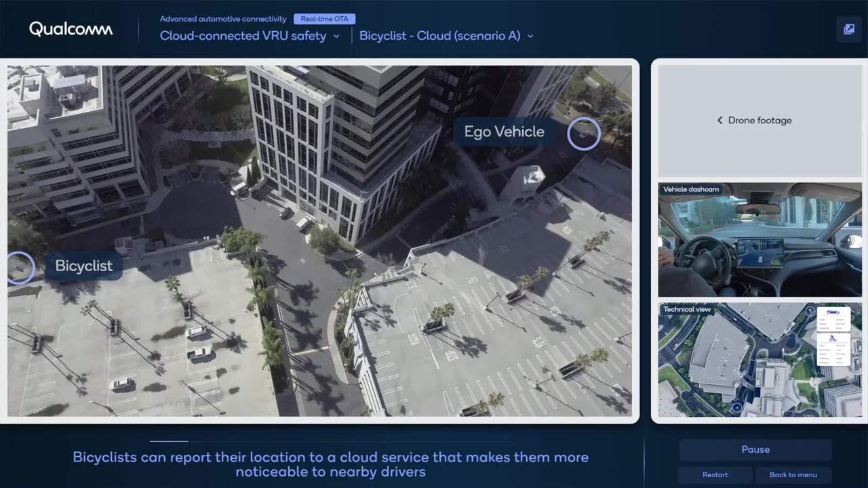Click the back chevron beside Drone footage

[x=719, y=121]
